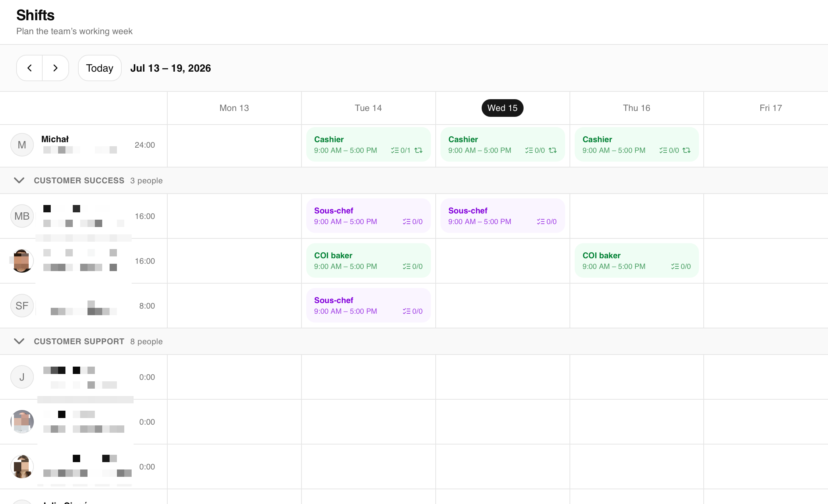This screenshot has width=828, height=504.
Task: Open Michał's Tuesday Cashier shift
Action: click(368, 145)
